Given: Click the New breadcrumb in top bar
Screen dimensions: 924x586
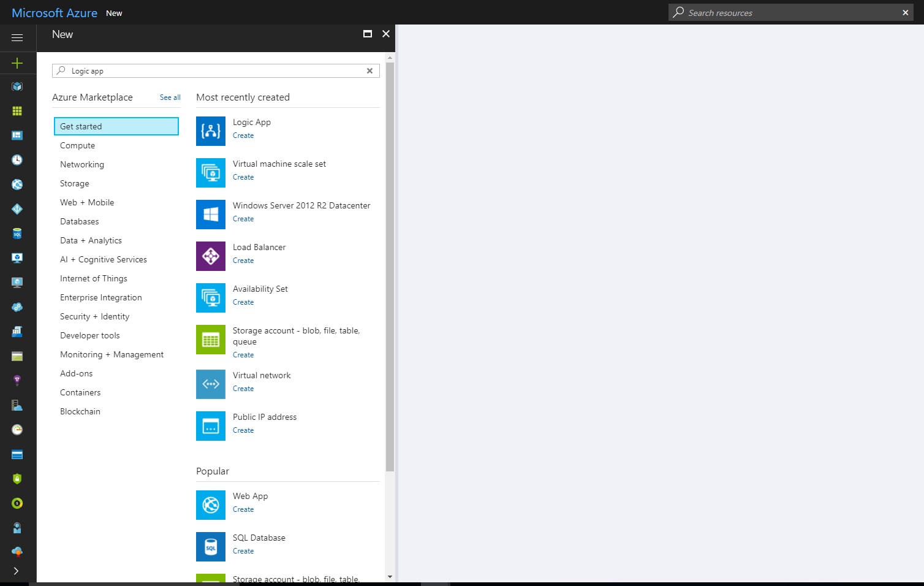Looking at the screenshot, I should [x=114, y=13].
